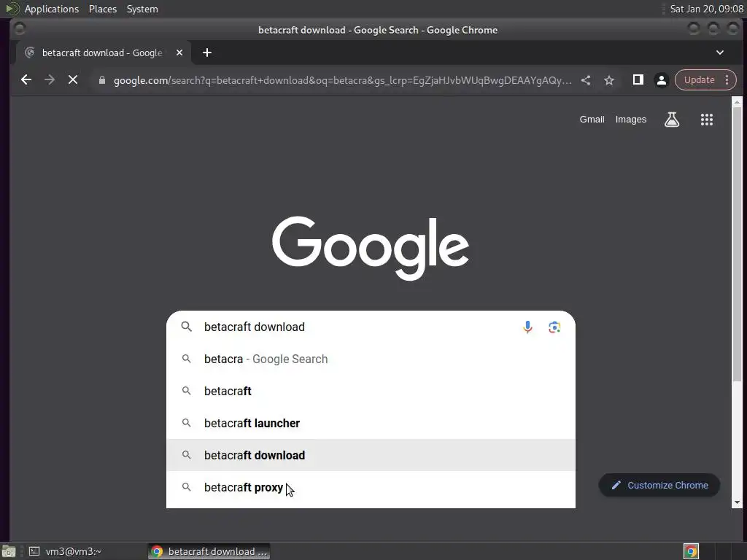Choose the 'betacraft' suggestion
Screen dimensions: 747x560
371,391
